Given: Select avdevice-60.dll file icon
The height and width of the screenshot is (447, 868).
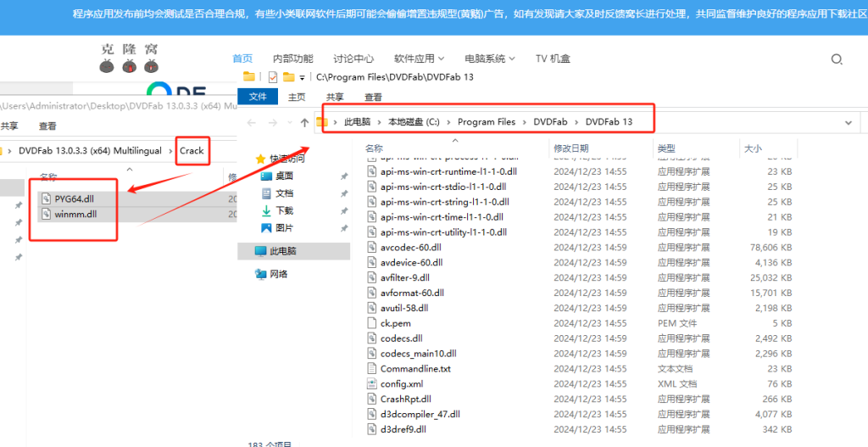Looking at the screenshot, I should [372, 262].
